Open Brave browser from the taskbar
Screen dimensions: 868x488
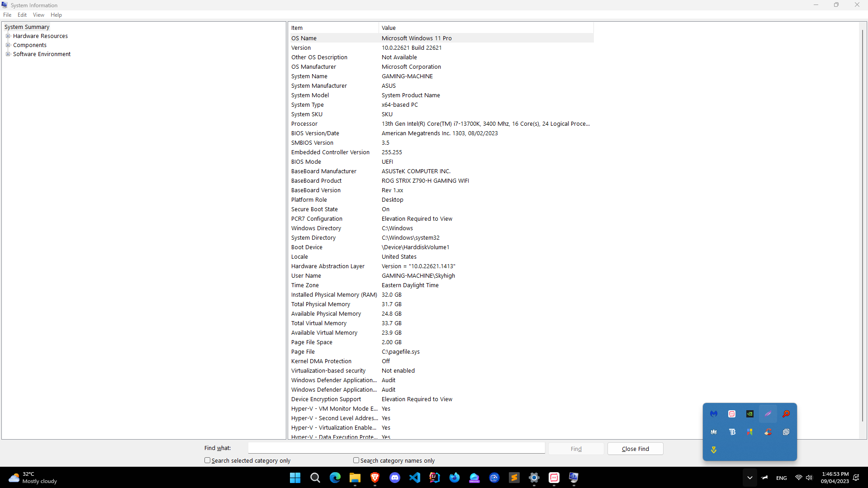coord(375,478)
